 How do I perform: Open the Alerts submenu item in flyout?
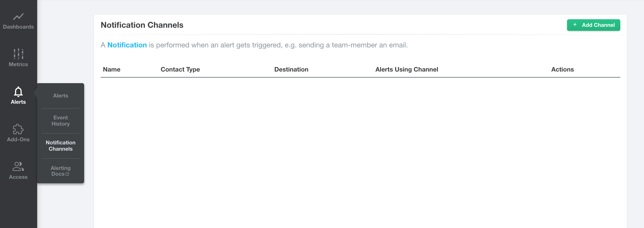click(x=60, y=96)
